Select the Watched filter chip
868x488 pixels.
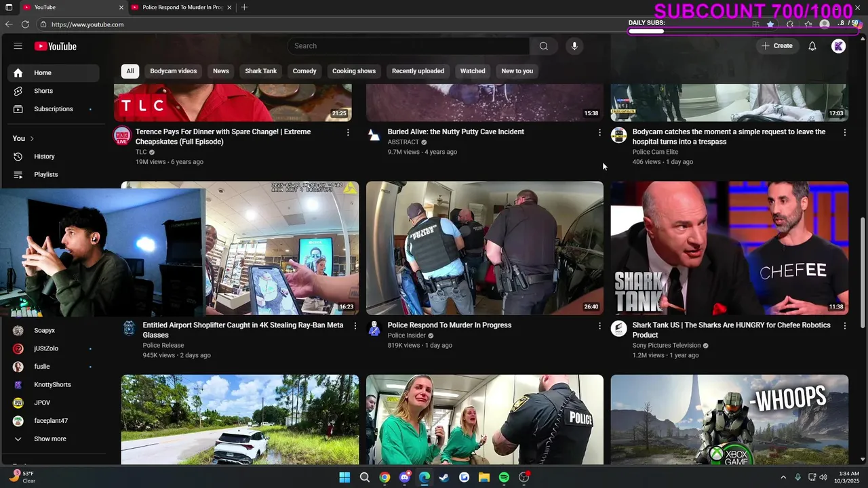tap(473, 71)
